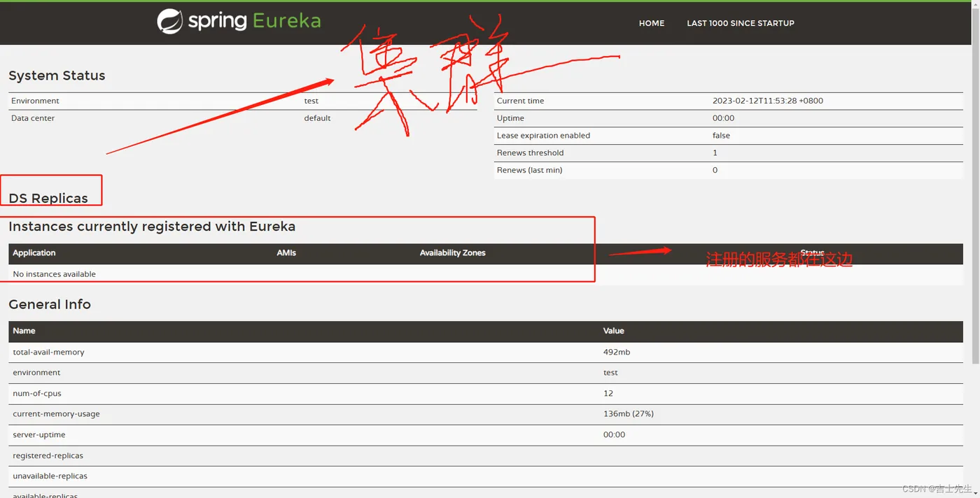Click the num-of-cpus row name
This screenshot has height=498, width=980.
point(36,394)
